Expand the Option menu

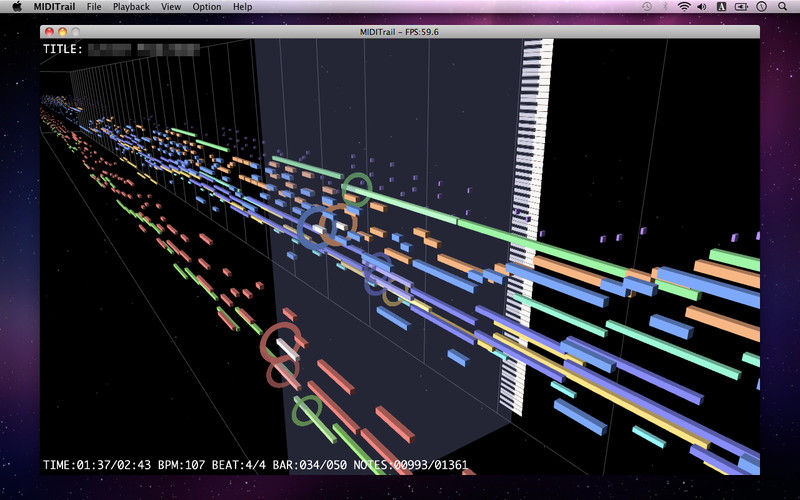click(x=207, y=7)
